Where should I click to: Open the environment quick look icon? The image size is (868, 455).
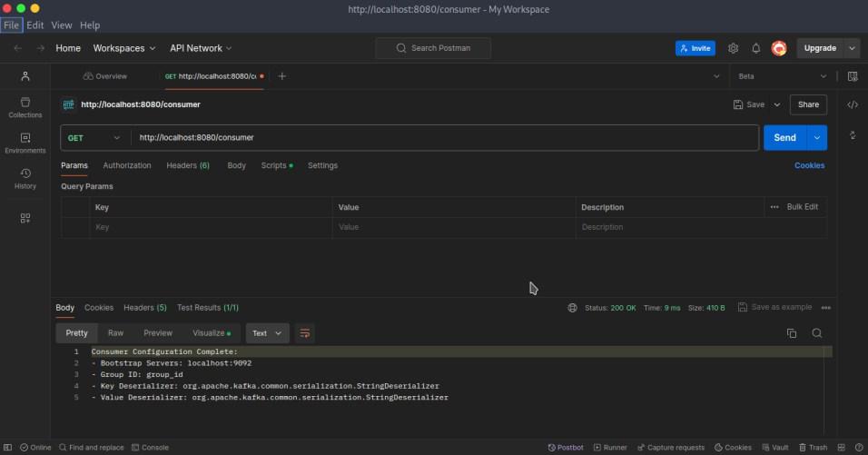(853, 76)
